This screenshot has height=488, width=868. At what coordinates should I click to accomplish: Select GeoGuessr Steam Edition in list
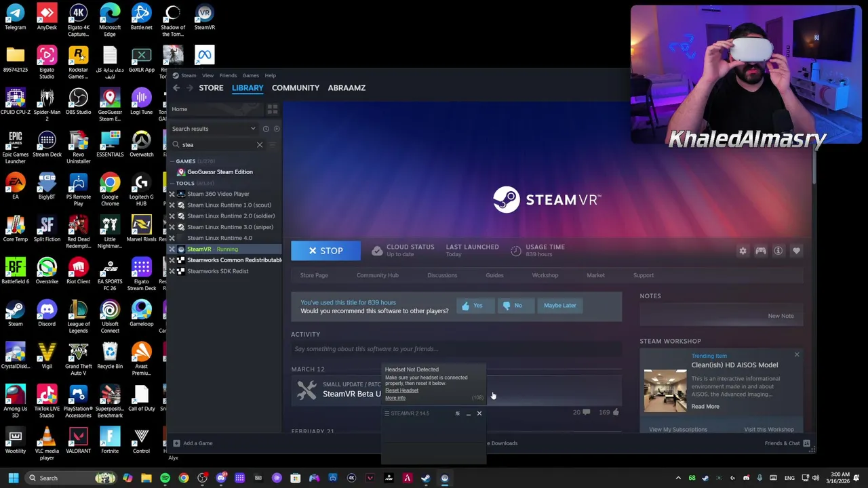(220, 172)
